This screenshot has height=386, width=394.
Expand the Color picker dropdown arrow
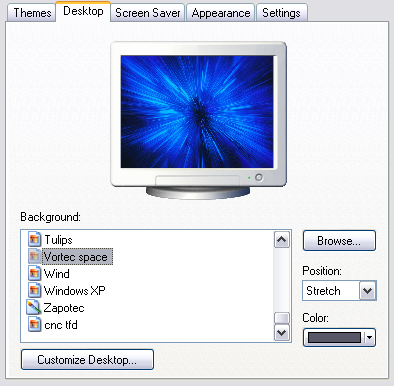pos(369,337)
